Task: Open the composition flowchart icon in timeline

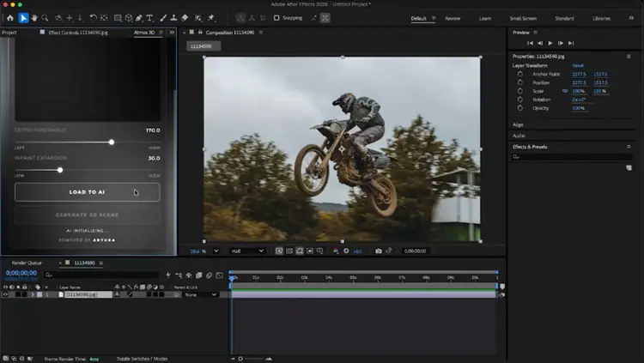Action: pyautogui.click(x=179, y=275)
